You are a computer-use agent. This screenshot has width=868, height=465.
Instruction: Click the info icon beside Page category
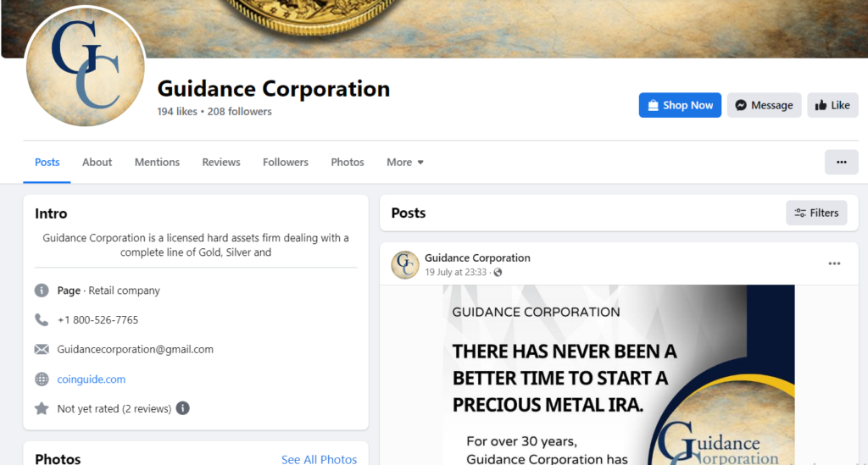click(x=42, y=291)
